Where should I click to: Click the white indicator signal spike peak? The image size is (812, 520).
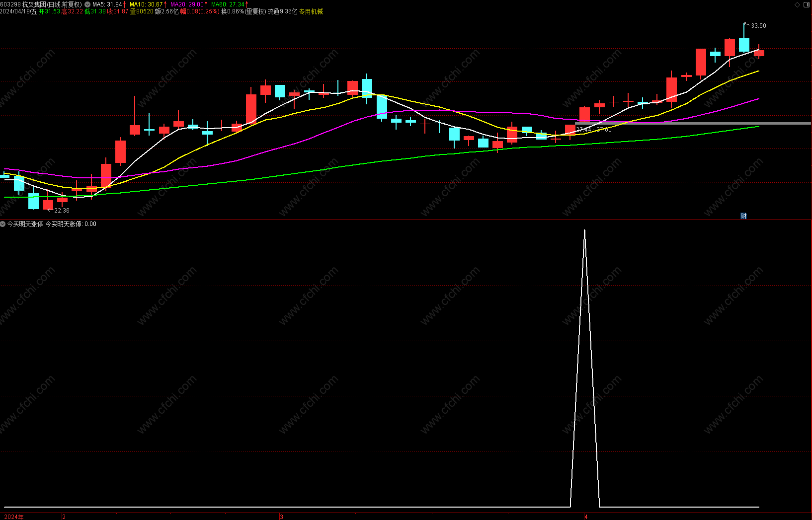[x=584, y=231]
